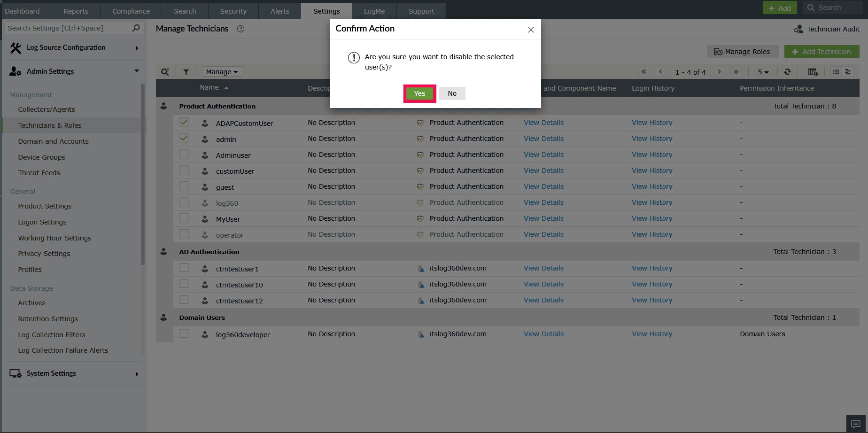Select the customUser checkbox

pyautogui.click(x=184, y=170)
